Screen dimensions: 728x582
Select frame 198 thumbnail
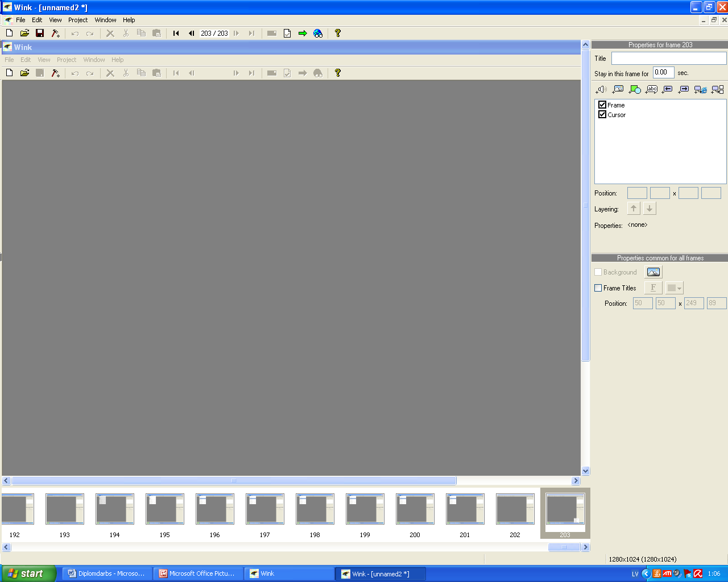315,509
